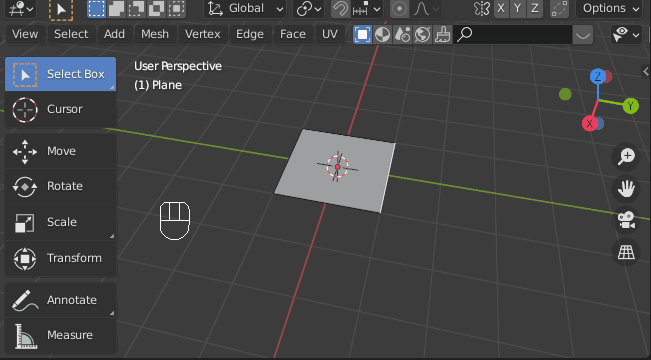Viewport: 651px width, 360px height.
Task: Open the Edge menu
Action: (250, 34)
